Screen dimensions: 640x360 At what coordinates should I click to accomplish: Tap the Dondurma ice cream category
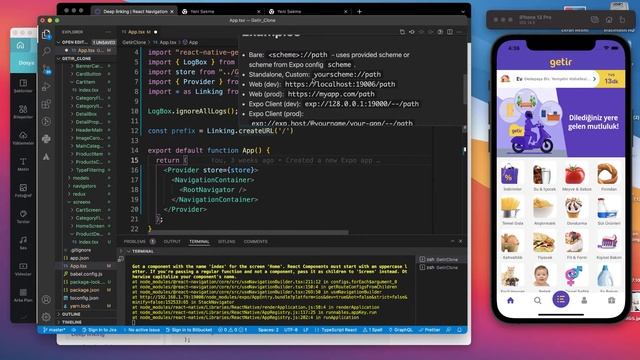(x=576, y=211)
